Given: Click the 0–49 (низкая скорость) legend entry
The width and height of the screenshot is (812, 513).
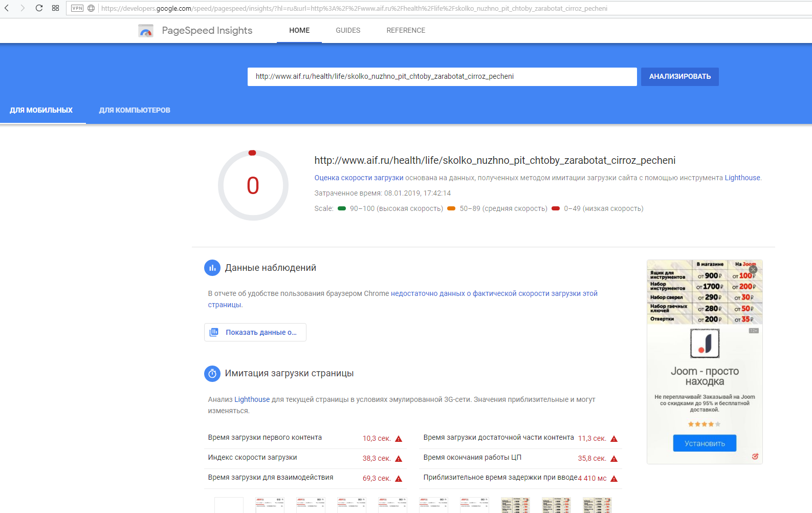Looking at the screenshot, I should [x=598, y=209].
